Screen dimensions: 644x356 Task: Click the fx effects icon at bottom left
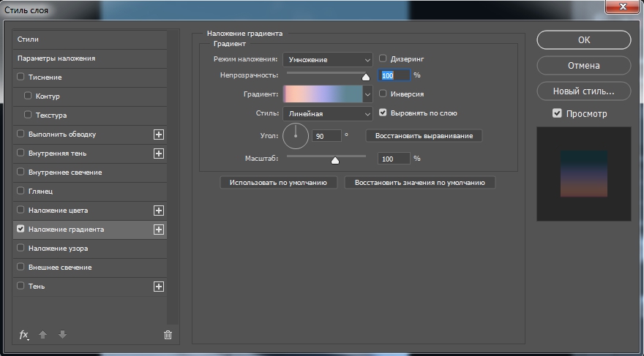[23, 335]
